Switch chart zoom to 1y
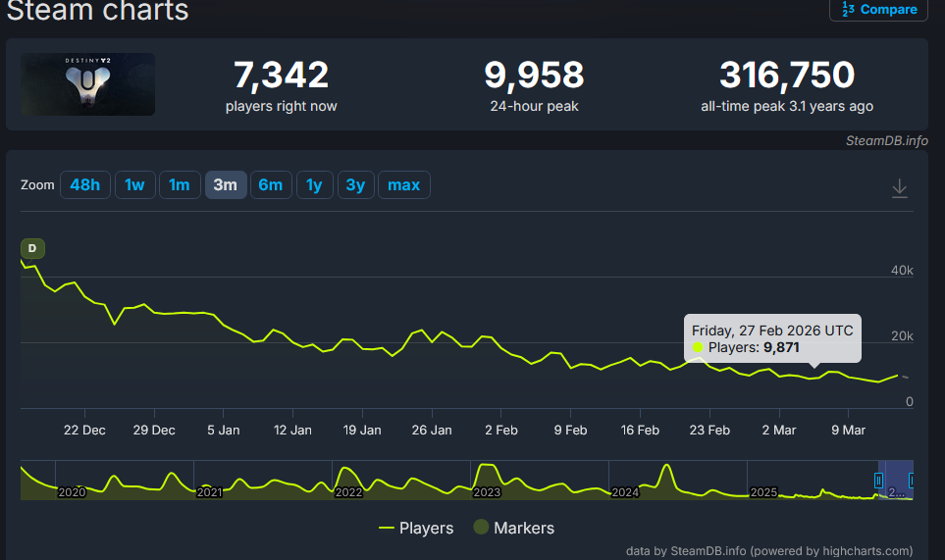Screen dimensions: 945x560 point(315,184)
